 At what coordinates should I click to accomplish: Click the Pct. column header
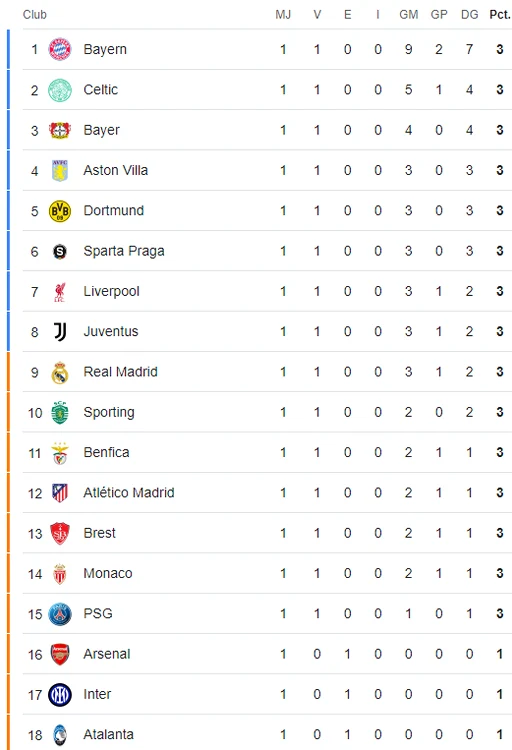(500, 14)
